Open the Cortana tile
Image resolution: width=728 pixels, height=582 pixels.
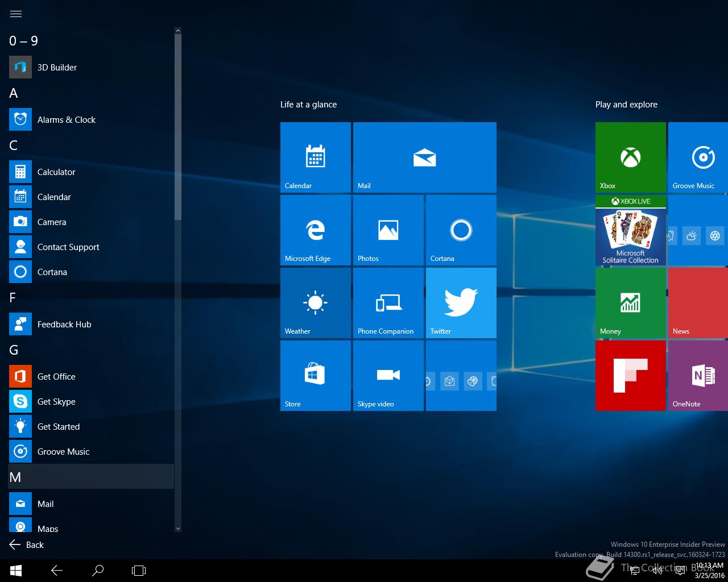[461, 230]
